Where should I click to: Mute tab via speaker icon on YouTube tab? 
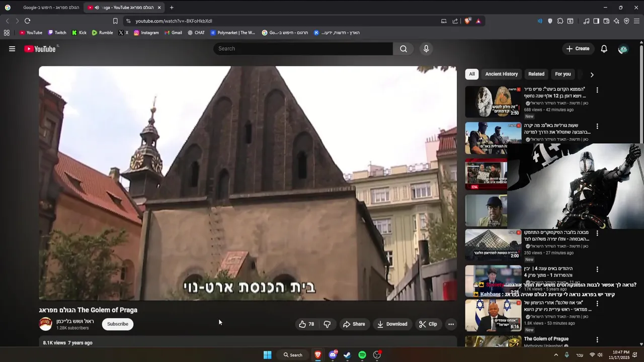(97, 8)
